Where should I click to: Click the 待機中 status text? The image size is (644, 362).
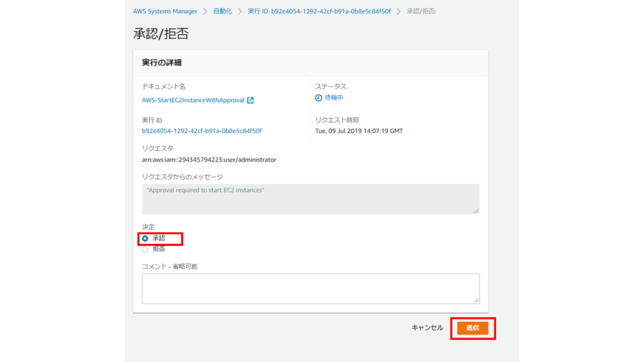(334, 98)
